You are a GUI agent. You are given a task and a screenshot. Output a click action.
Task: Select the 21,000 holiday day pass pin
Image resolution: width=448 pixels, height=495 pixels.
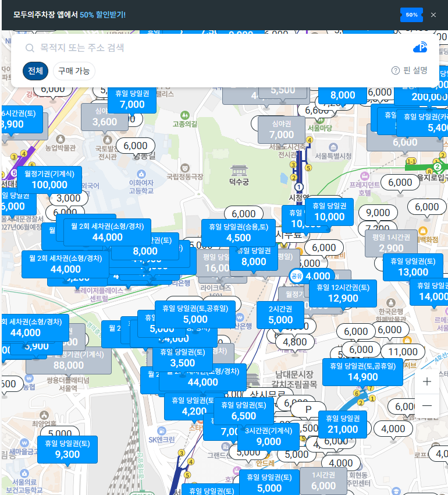[x=343, y=425]
